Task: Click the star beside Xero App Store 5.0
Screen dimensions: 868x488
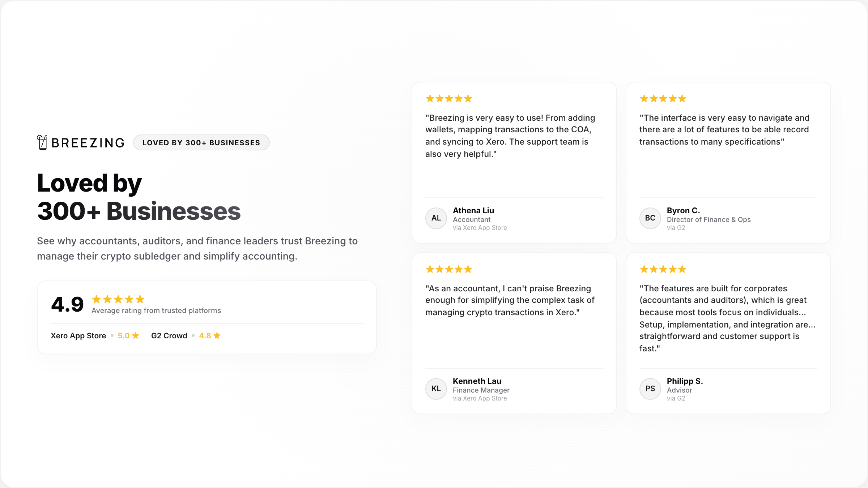Action: click(x=136, y=336)
